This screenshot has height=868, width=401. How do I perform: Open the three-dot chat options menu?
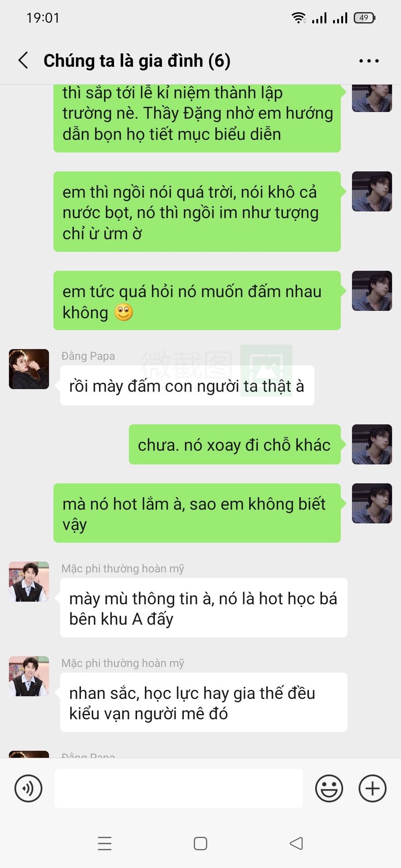[369, 61]
